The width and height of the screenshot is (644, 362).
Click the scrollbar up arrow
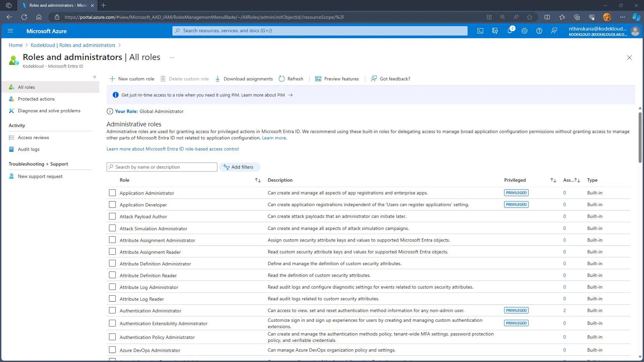(640, 108)
